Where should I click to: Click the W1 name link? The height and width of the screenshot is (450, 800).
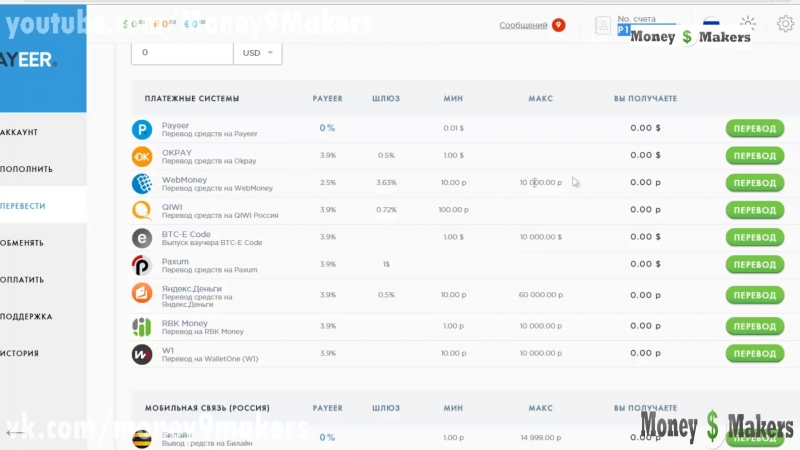[168, 350]
